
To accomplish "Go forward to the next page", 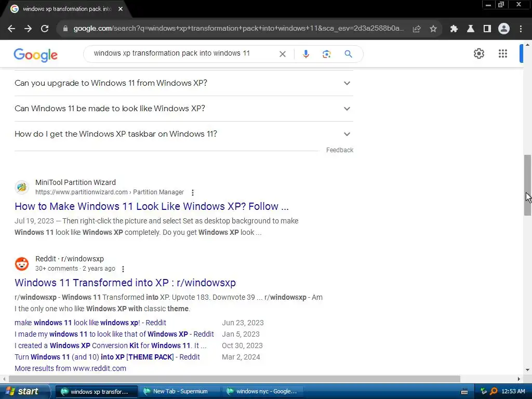I will 28,29.
